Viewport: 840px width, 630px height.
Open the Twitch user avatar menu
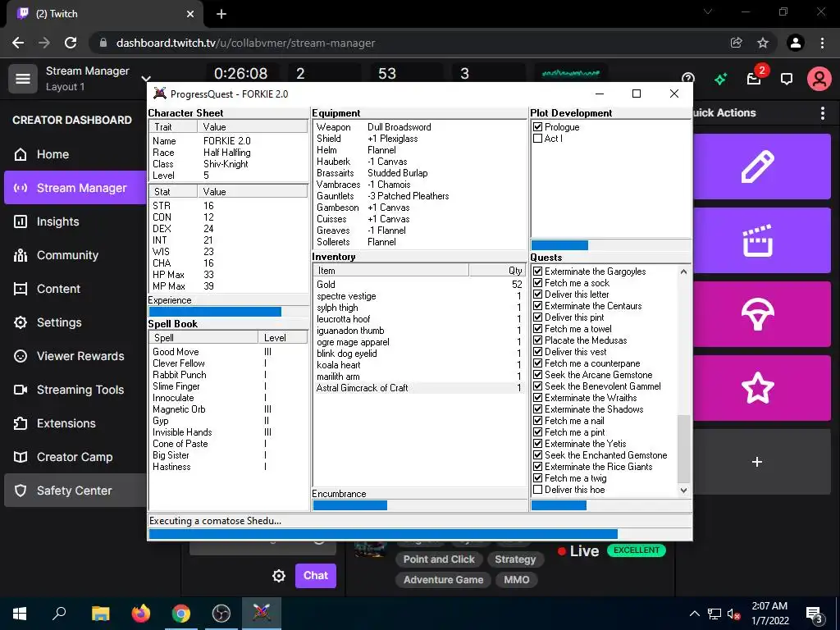pos(819,79)
